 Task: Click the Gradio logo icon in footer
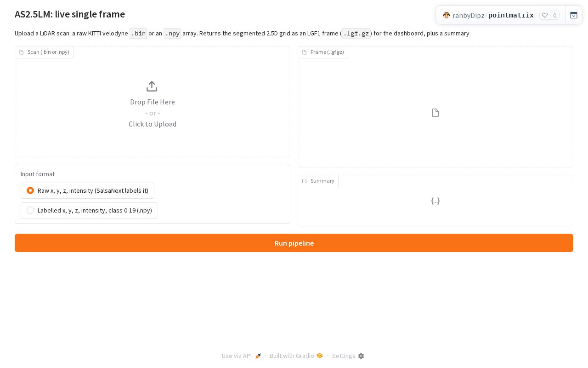click(320, 356)
